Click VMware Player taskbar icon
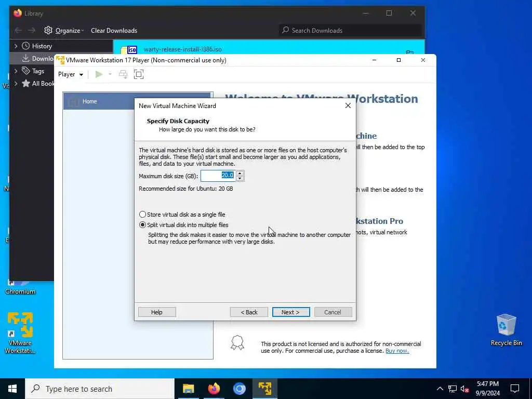The width and height of the screenshot is (532, 399). (x=264, y=389)
